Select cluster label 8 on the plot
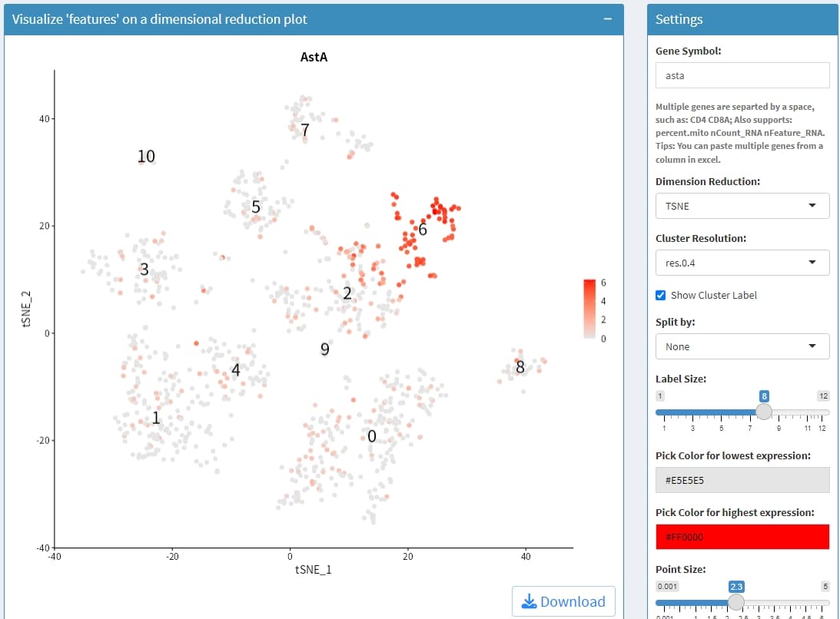840x619 pixels. 520,367
